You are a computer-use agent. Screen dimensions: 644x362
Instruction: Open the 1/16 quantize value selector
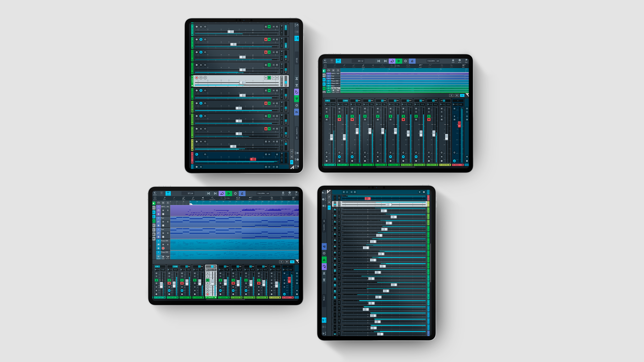(228, 198)
